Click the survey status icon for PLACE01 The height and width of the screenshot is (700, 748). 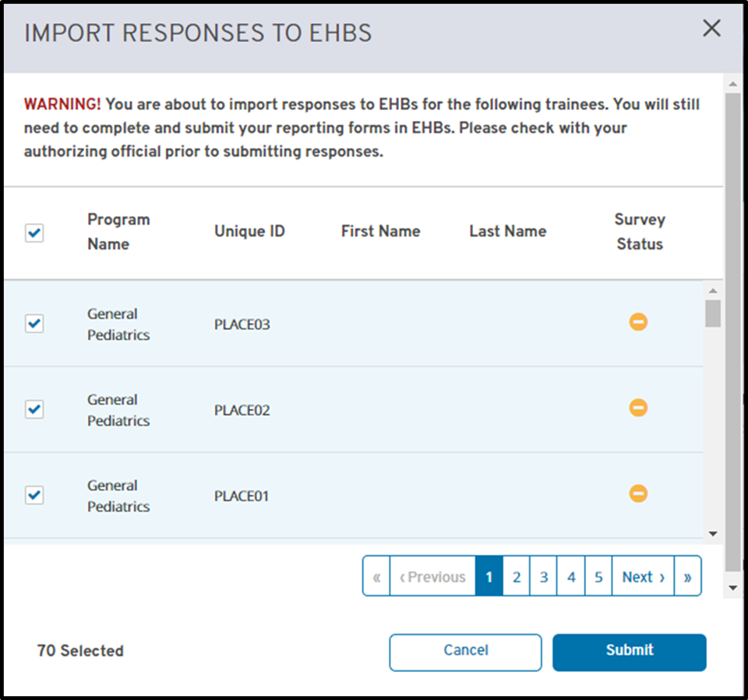point(638,493)
